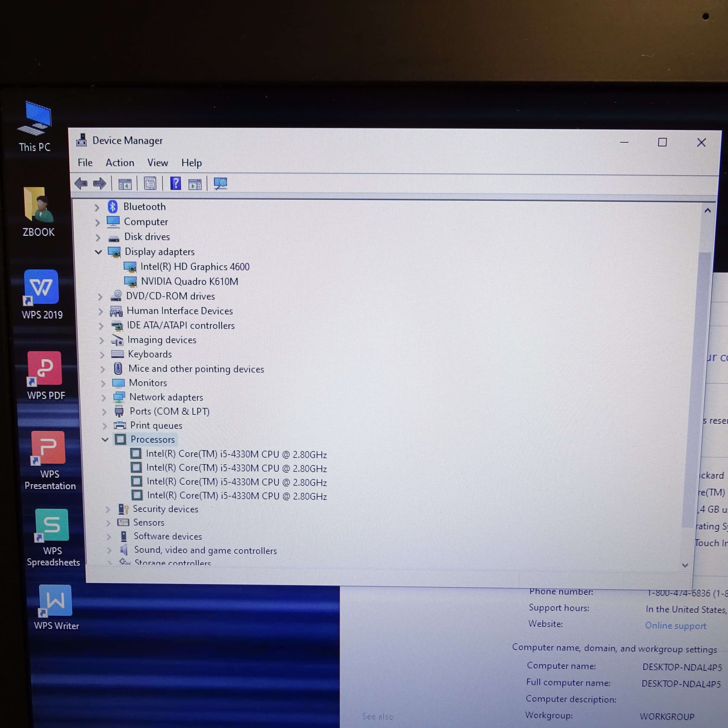Expand the Sensors node
Viewport: 728px width, 728px height.
tap(108, 523)
